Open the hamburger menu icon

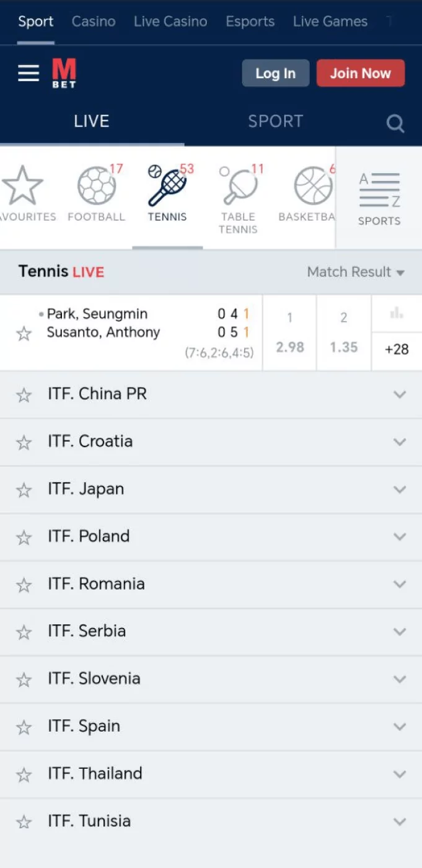pos(28,73)
